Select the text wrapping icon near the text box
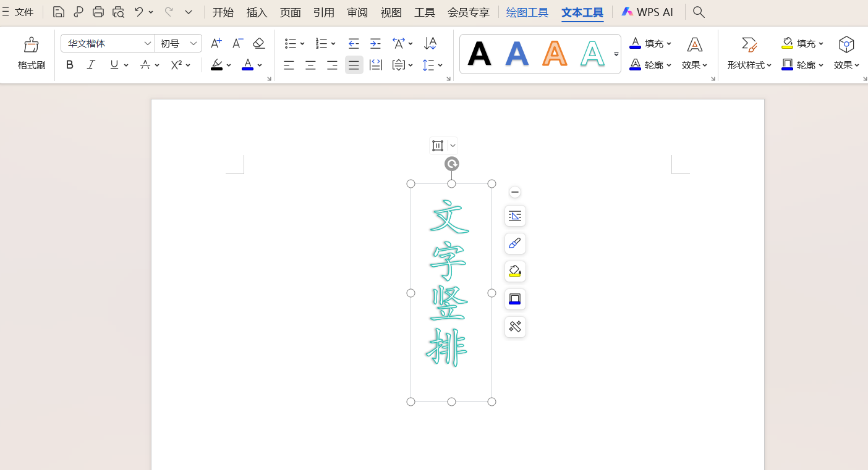 click(x=515, y=216)
